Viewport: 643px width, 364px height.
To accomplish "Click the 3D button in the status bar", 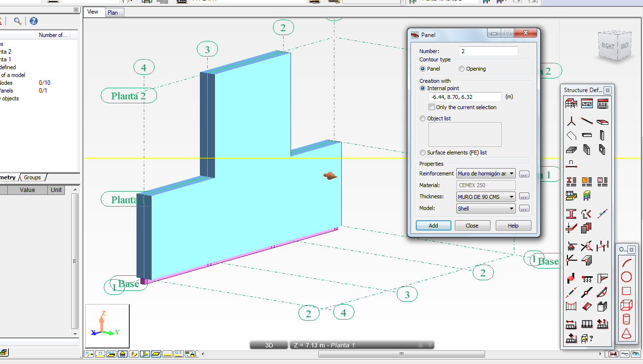I will coord(269,345).
